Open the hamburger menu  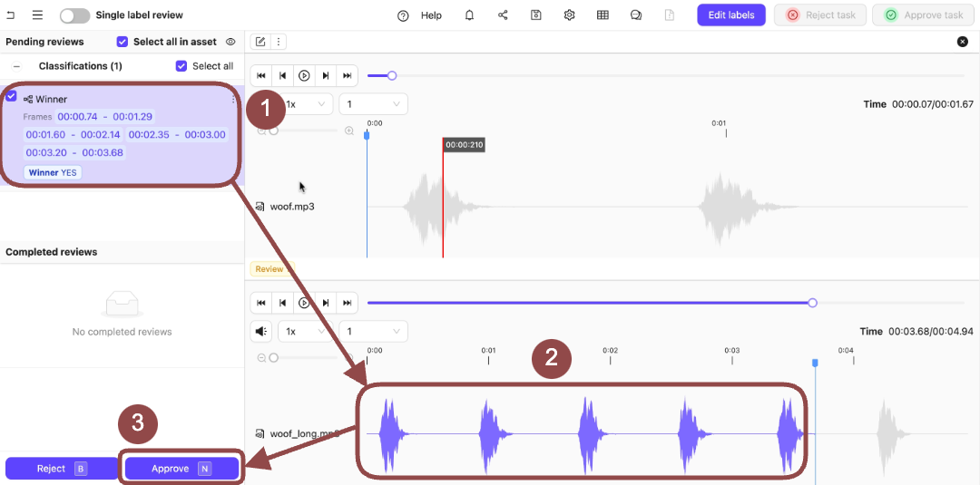(x=37, y=15)
